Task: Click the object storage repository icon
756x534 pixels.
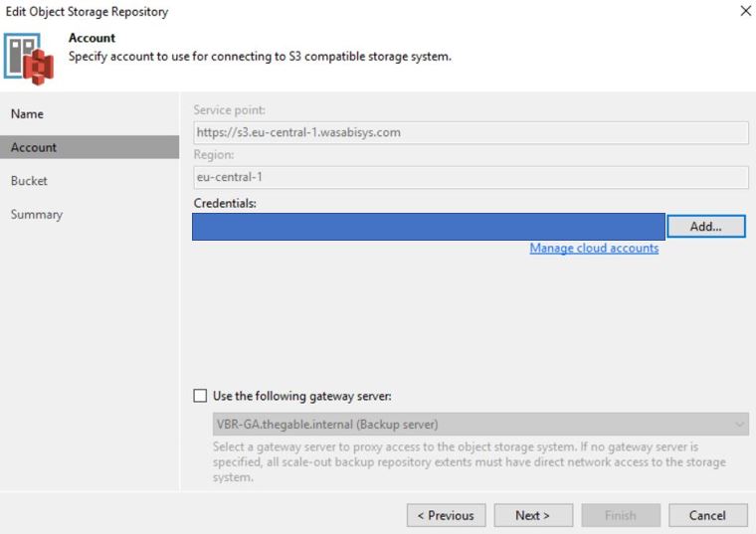Action: click(29, 59)
